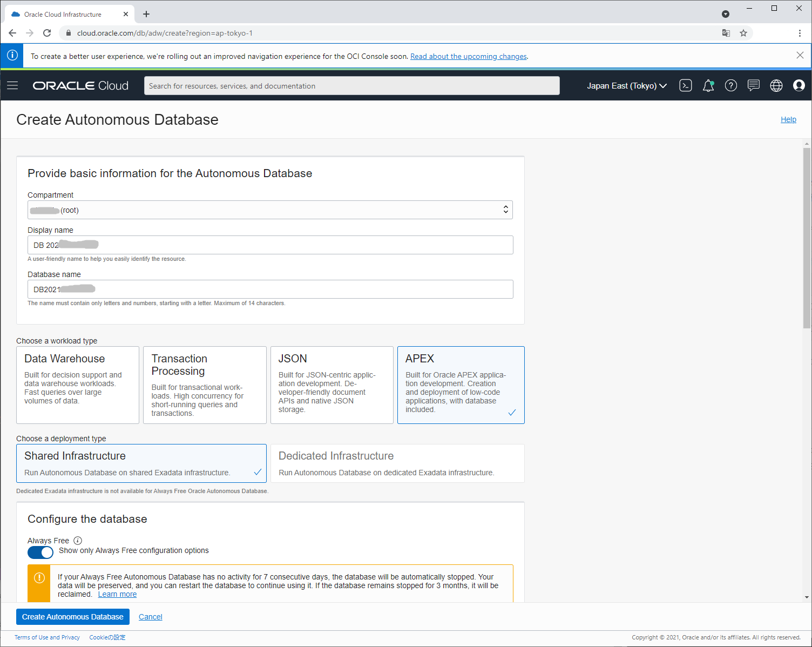This screenshot has width=812, height=647.
Task: Open Terms of Use and Privacy link
Action: click(x=47, y=637)
